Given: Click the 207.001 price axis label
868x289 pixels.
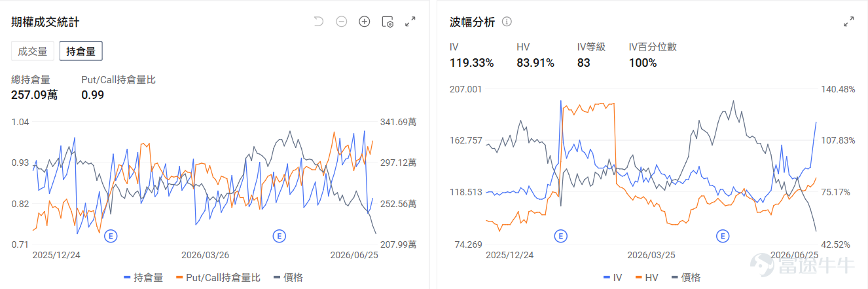Looking at the screenshot, I should [x=465, y=89].
